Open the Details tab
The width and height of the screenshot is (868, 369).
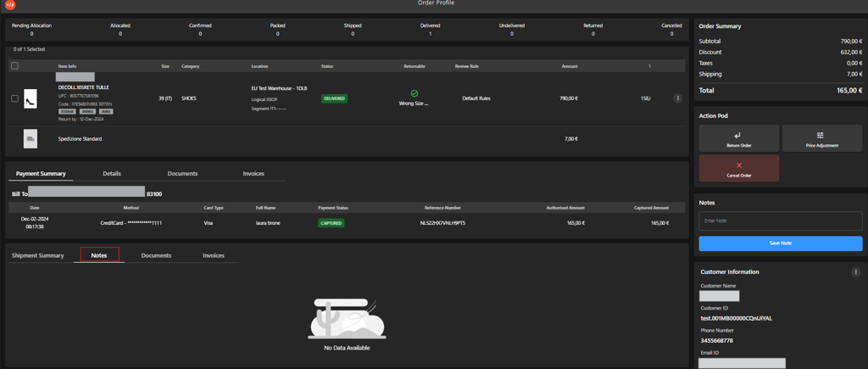[112, 173]
